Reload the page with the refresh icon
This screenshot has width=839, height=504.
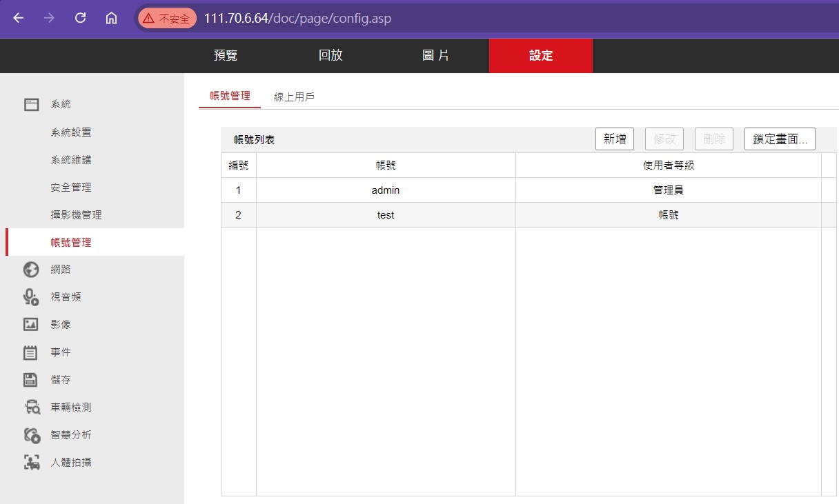point(80,19)
